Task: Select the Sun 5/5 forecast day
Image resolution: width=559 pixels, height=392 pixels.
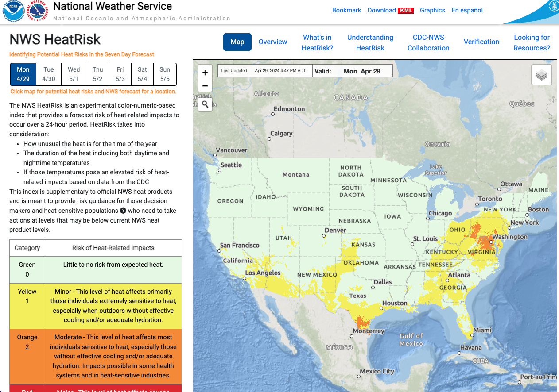Action: (x=165, y=74)
